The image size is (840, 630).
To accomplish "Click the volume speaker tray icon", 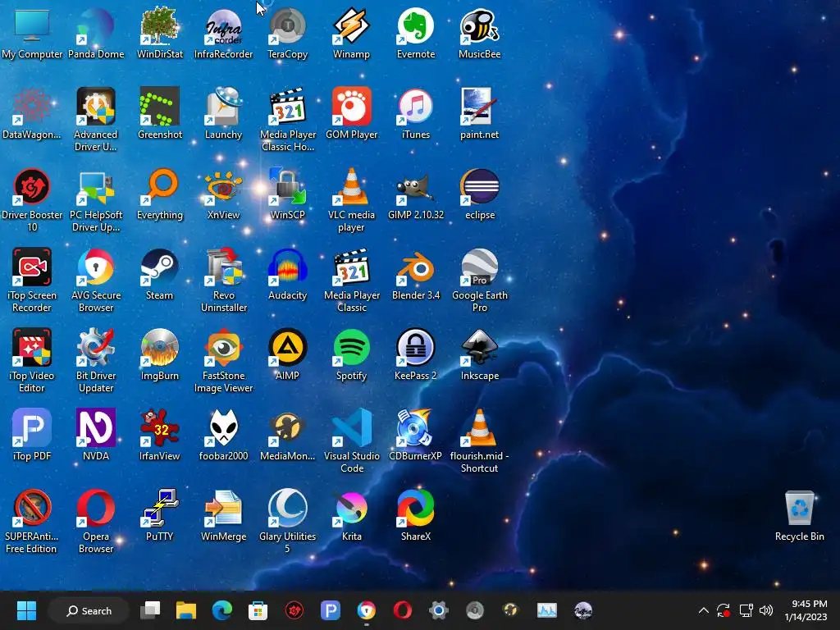I will [766, 610].
